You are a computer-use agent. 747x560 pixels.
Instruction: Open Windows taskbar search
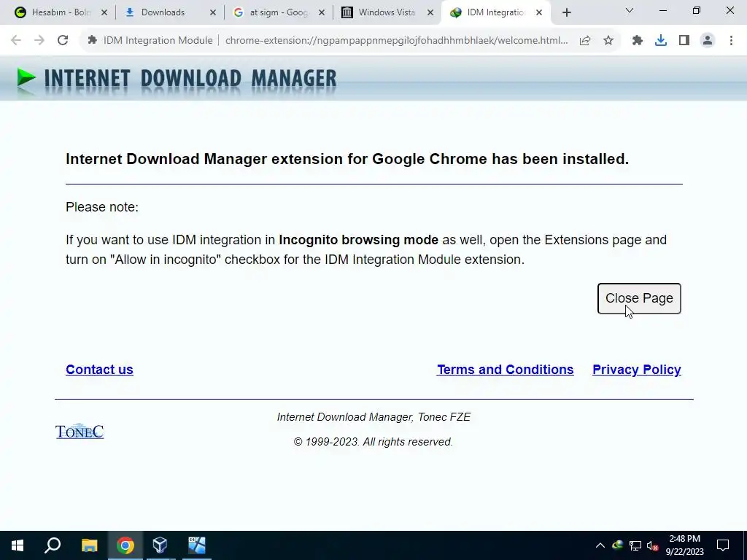[53, 545]
